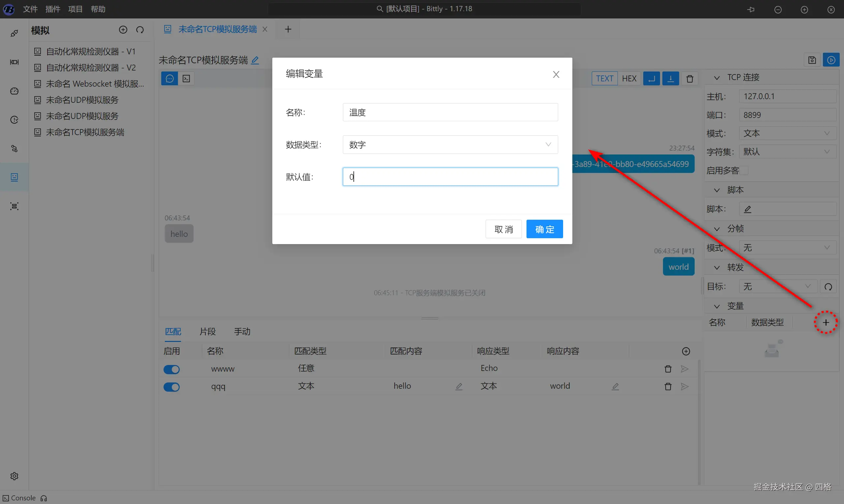The width and height of the screenshot is (844, 504).
Task: Open the 字符集 dropdown
Action: (787, 152)
